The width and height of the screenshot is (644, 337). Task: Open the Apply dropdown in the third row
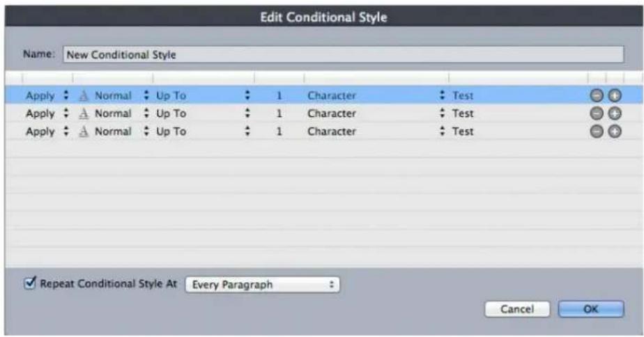[47, 132]
